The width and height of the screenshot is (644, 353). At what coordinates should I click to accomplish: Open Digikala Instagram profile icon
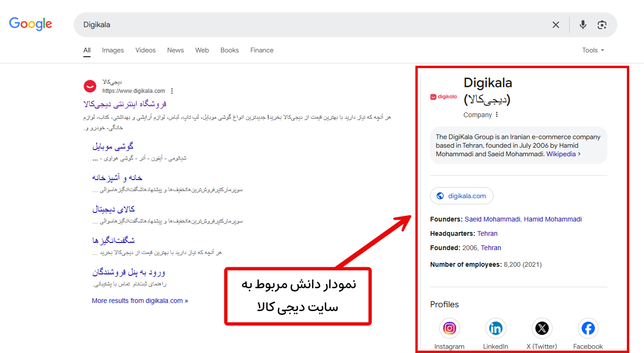click(x=449, y=328)
